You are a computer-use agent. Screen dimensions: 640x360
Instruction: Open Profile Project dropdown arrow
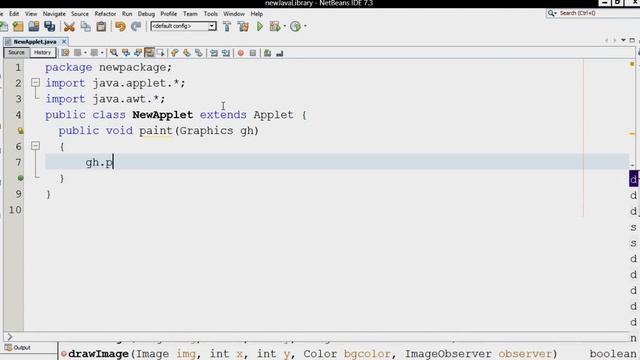[305, 27]
